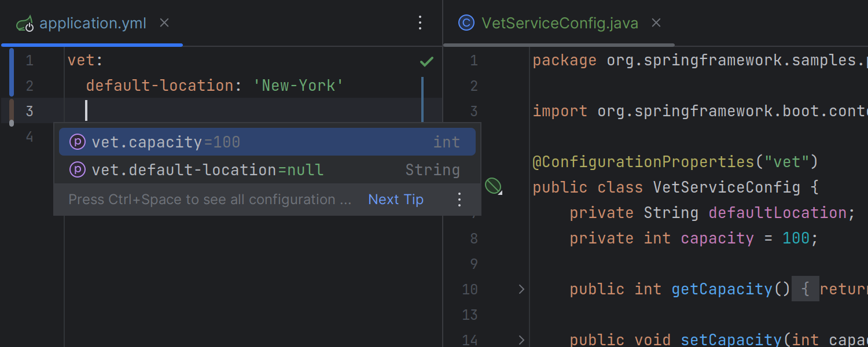
Task: Expand the folded setCapacity method chevron
Action: click(x=521, y=340)
